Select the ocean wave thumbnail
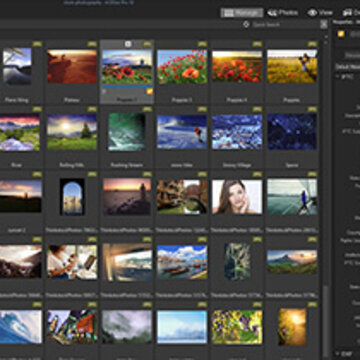 [x=21, y=327]
